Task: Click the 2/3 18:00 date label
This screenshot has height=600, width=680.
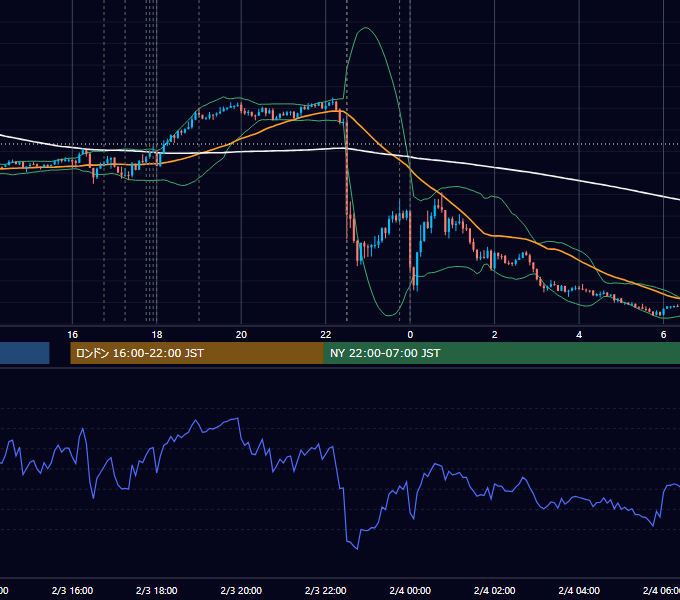Action: 157,590
